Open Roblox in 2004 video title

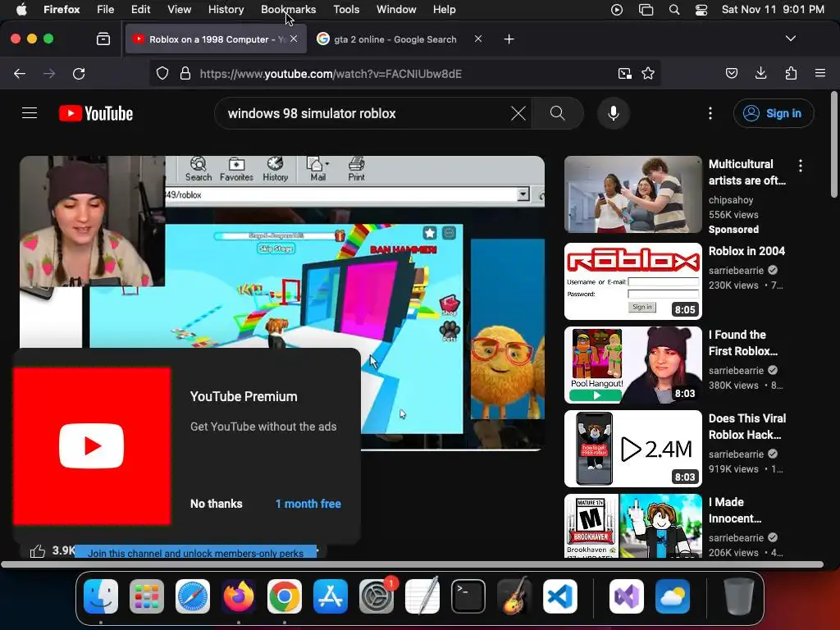[746, 251]
